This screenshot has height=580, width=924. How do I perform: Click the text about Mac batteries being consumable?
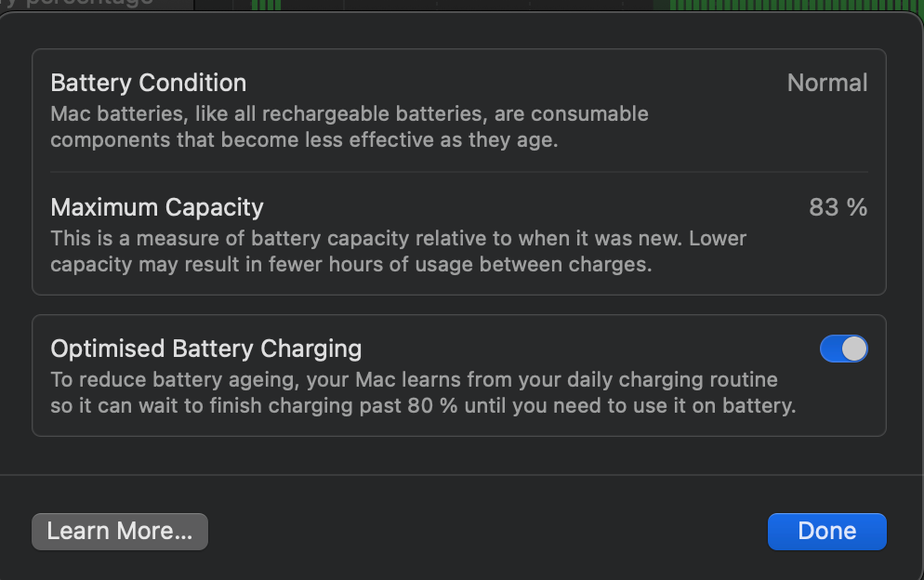[350, 114]
